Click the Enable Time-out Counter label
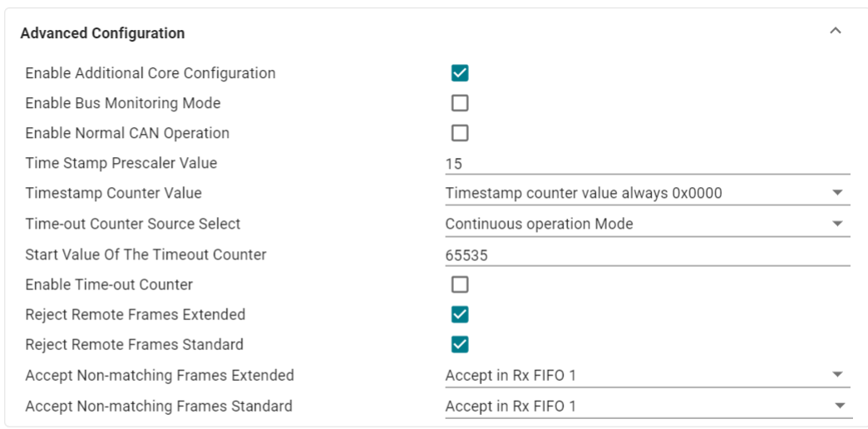Viewport: 868px width, 429px height. 109,285
